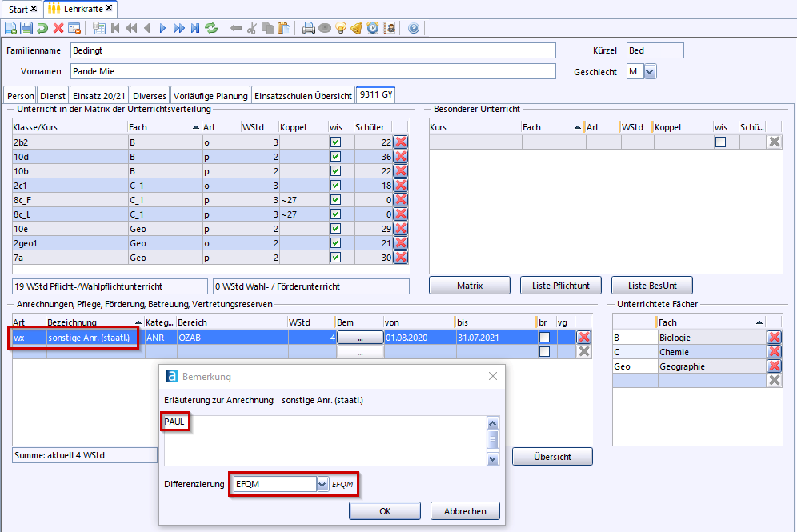Image resolution: width=797 pixels, height=532 pixels.
Task: Remove the Biologie subject entry
Action: pos(775,337)
